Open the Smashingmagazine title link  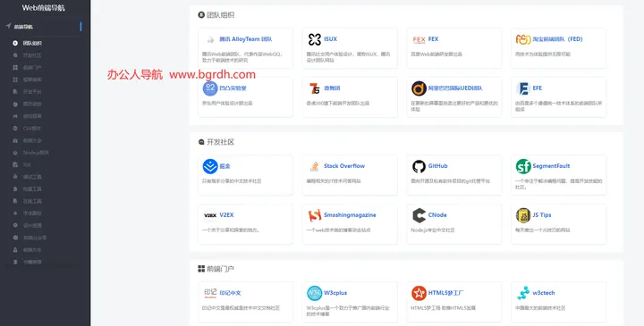350,215
